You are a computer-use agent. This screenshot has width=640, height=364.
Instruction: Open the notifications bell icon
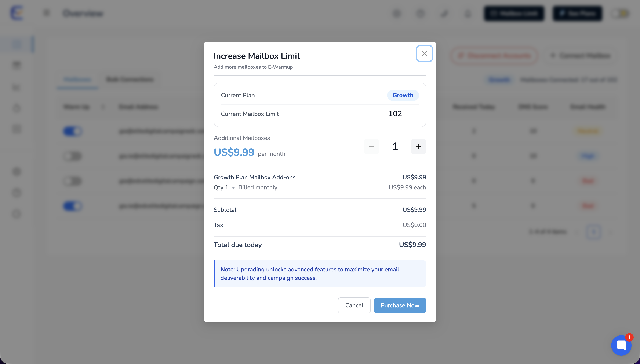[468, 13]
